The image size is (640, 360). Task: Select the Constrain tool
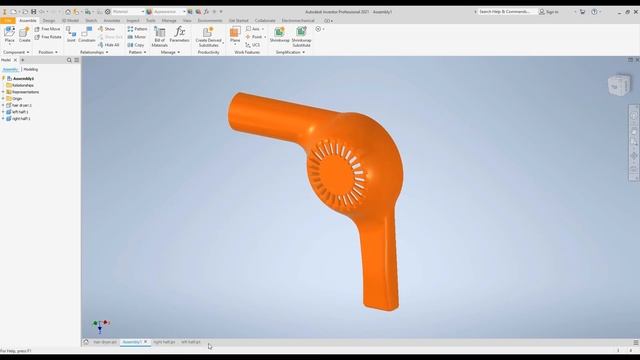(x=87, y=35)
